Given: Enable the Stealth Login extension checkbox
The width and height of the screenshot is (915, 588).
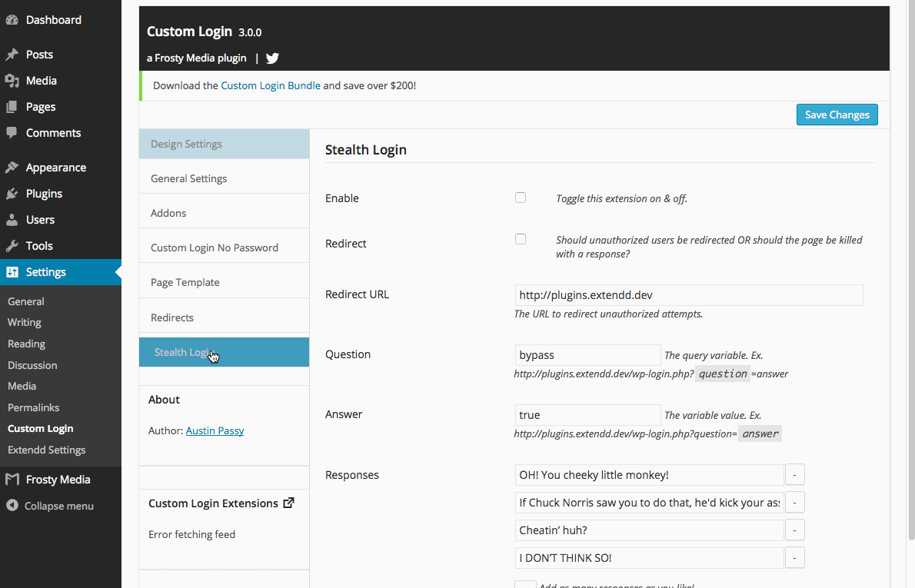Looking at the screenshot, I should 521,198.
